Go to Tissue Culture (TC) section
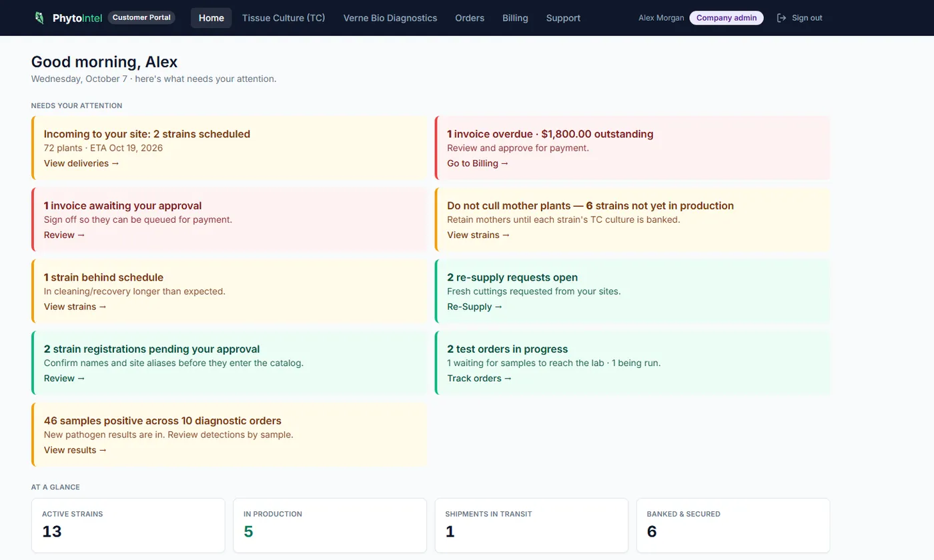Screen dimensions: 934x560 [x=284, y=18]
